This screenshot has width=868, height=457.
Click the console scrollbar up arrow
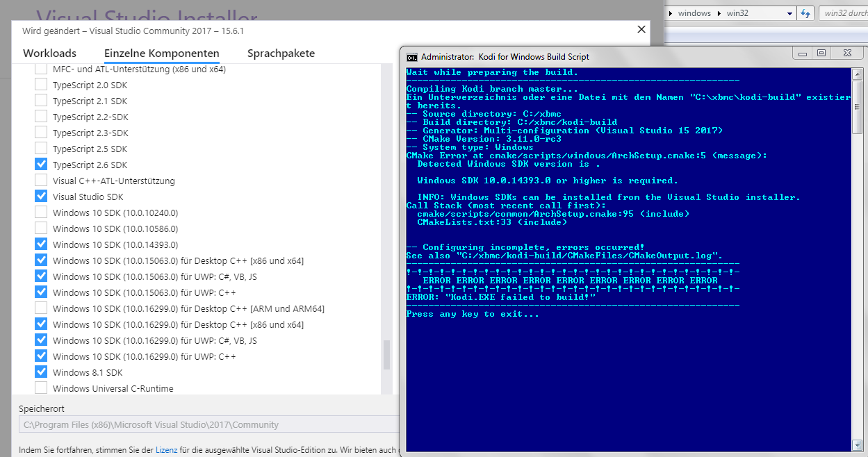click(857, 73)
